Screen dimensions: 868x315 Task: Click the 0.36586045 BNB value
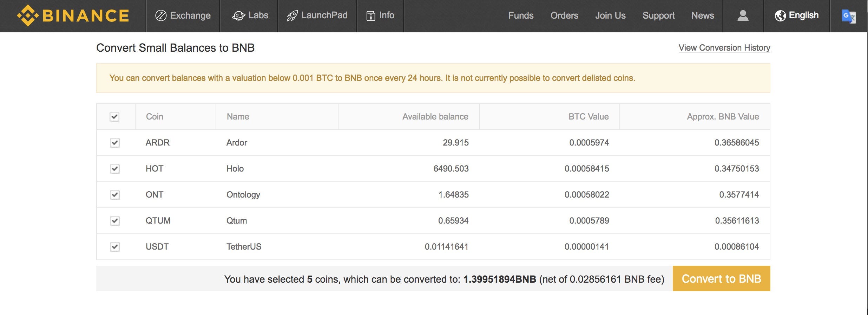tap(737, 143)
